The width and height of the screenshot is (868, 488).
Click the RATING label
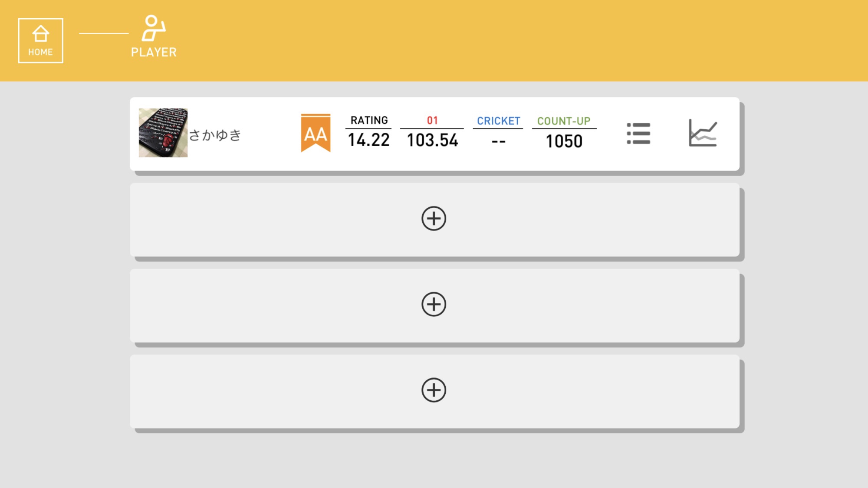click(369, 120)
